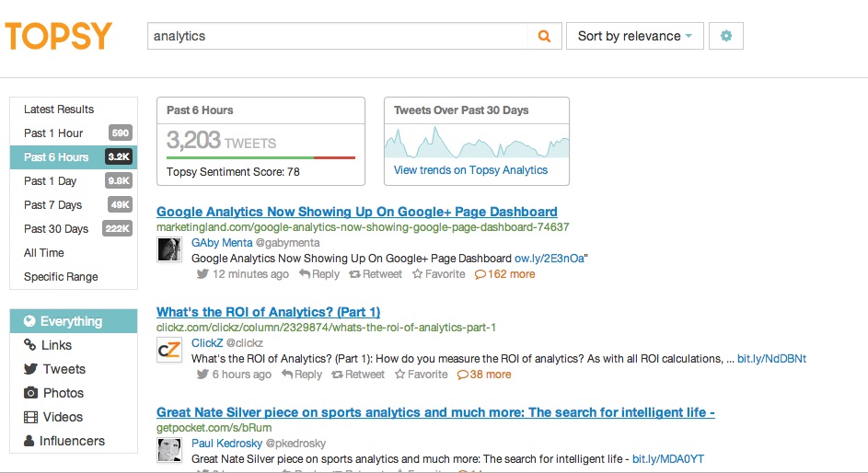868x473 pixels.
Task: Click the 3,203 TWEETS count
Action: 222,141
